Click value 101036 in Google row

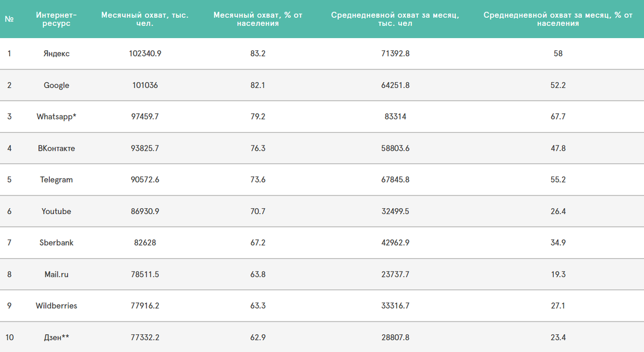click(145, 85)
